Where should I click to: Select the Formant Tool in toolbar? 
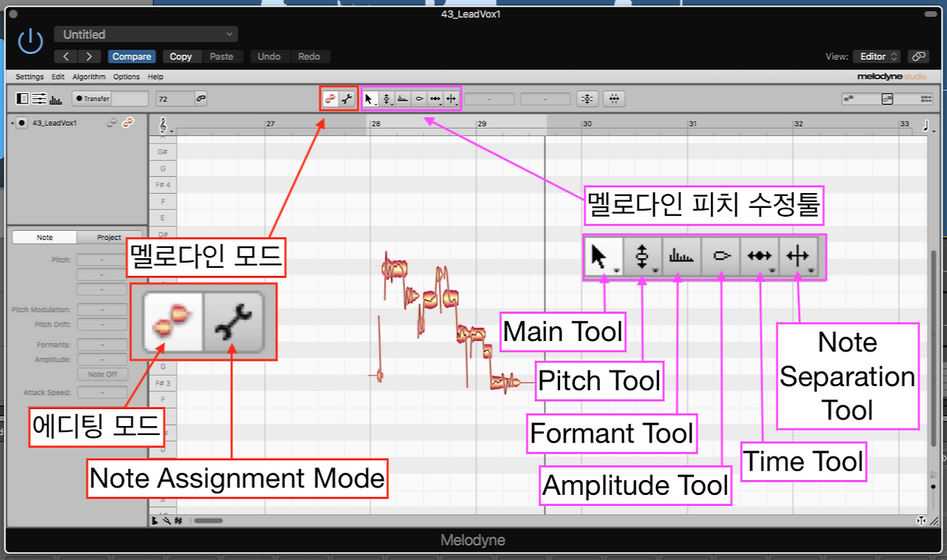(x=403, y=98)
